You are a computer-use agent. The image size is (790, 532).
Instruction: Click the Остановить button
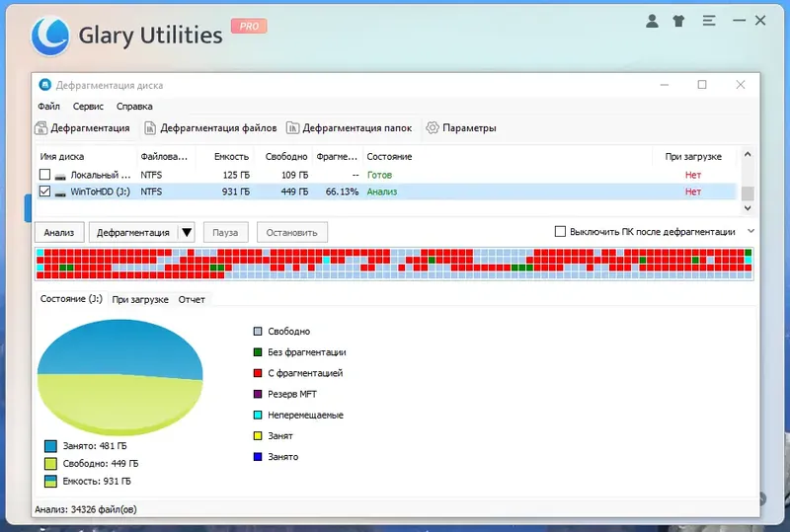[x=291, y=232]
